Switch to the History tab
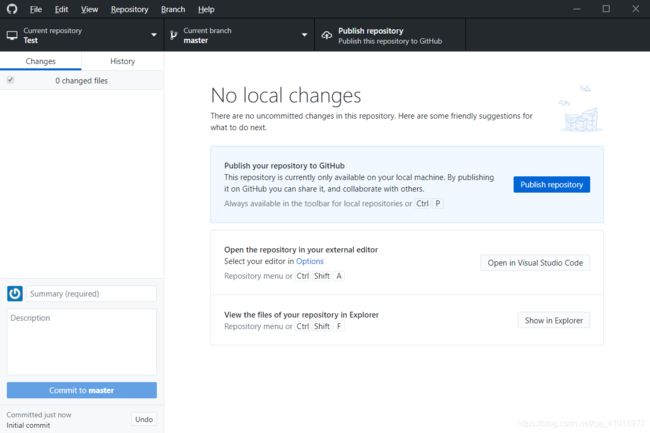This screenshot has width=650, height=433. 123,61
